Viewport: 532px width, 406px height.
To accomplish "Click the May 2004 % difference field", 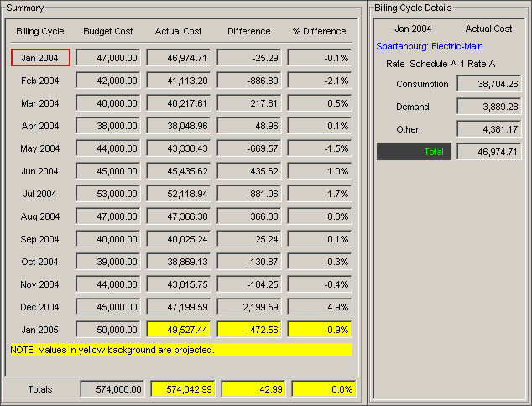I will pos(320,148).
